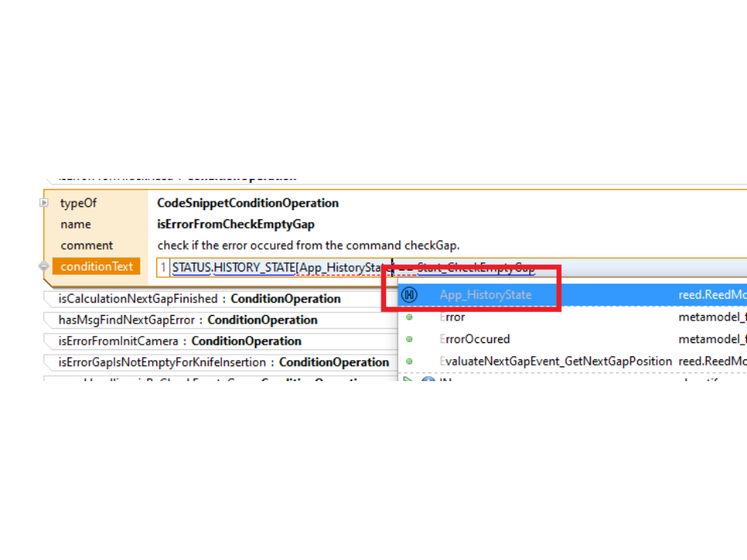Viewport: 747px width, 560px height.
Task: Choose ErrorOccured from the suggestion list
Action: (475, 339)
